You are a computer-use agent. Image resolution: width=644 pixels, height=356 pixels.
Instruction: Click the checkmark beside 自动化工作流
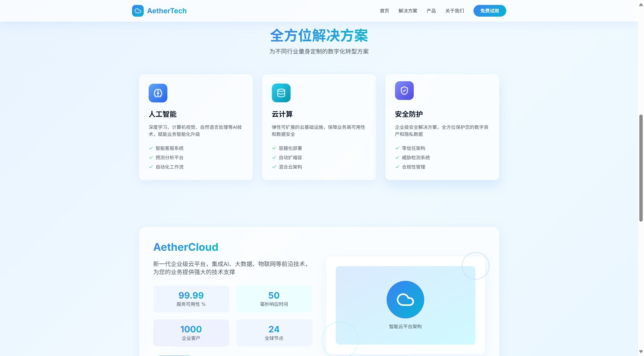pos(151,167)
